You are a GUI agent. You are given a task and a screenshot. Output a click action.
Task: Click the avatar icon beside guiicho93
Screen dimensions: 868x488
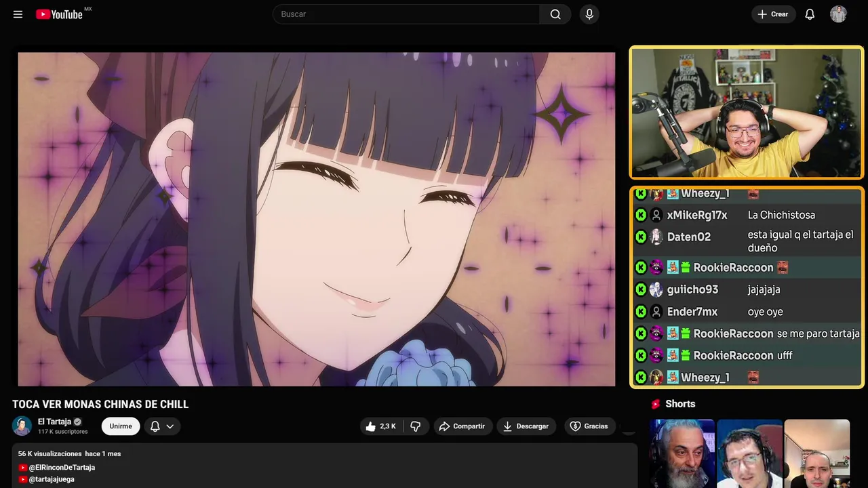(656, 289)
